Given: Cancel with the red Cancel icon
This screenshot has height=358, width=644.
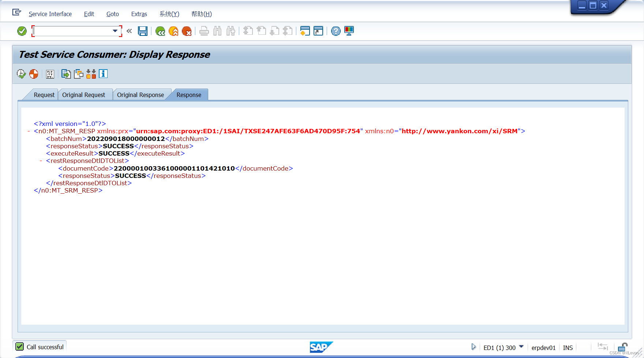Looking at the screenshot, I should [187, 31].
